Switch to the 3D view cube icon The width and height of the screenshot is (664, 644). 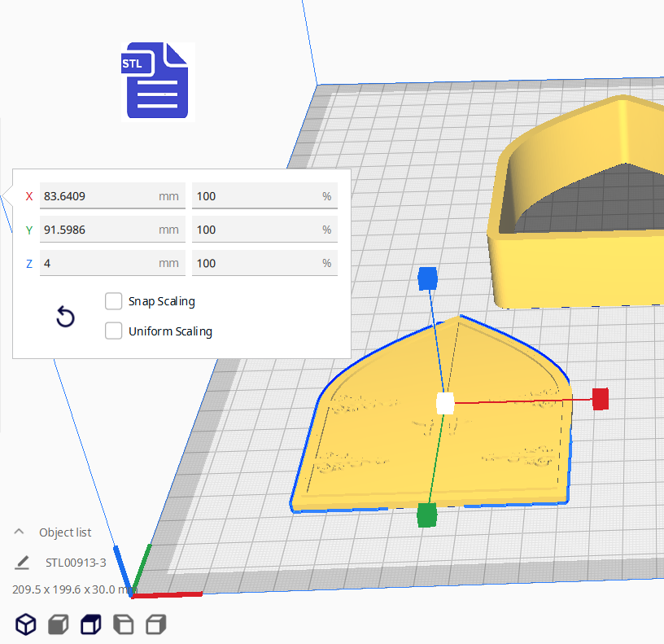26,624
